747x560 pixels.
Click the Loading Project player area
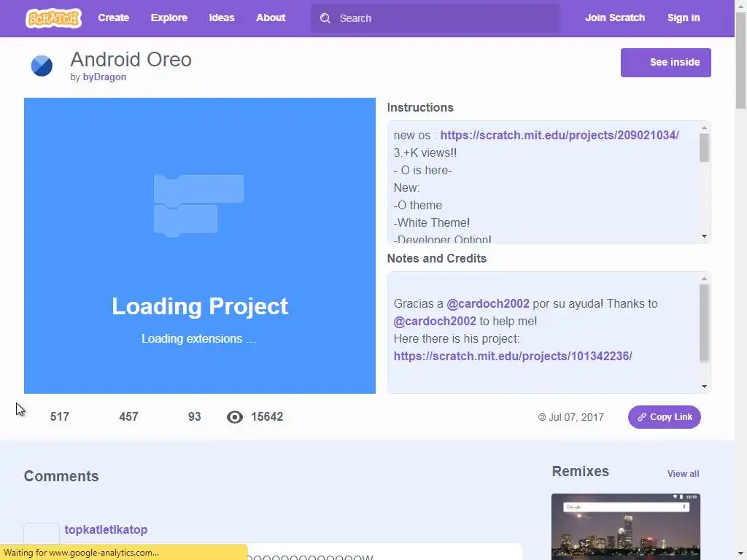point(200,246)
